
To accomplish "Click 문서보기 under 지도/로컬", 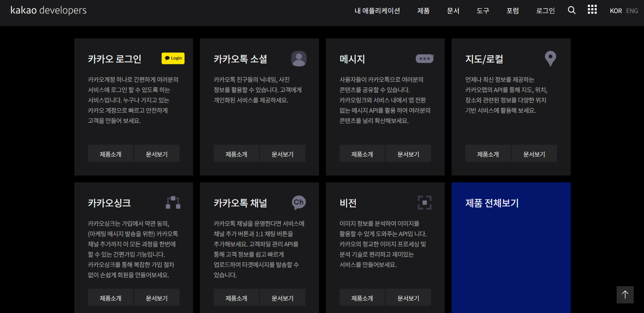I will coord(534,153).
